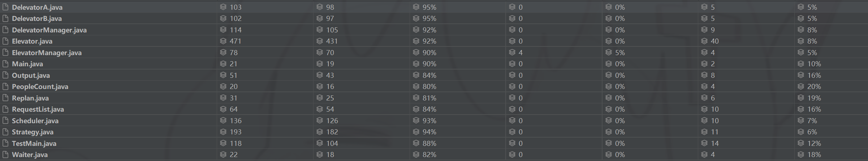Select the PeopleCount.java entry
This screenshot has width=868, height=161.
pyautogui.click(x=40, y=86)
